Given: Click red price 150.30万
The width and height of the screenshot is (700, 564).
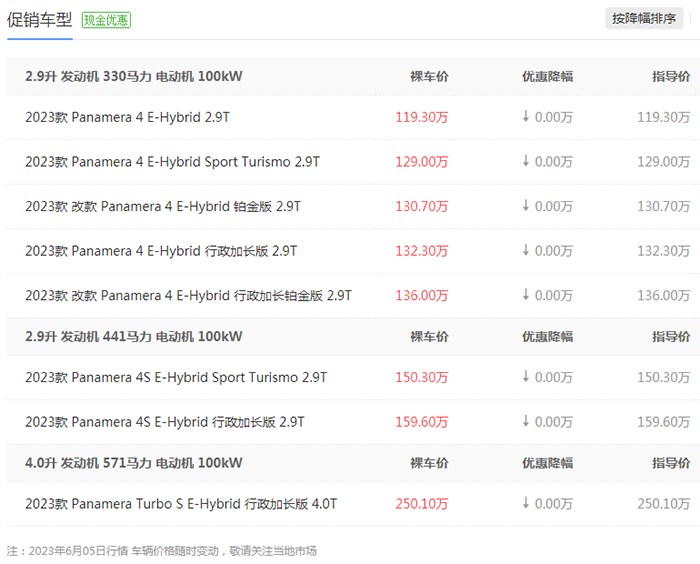Looking at the screenshot, I should click(x=421, y=377).
